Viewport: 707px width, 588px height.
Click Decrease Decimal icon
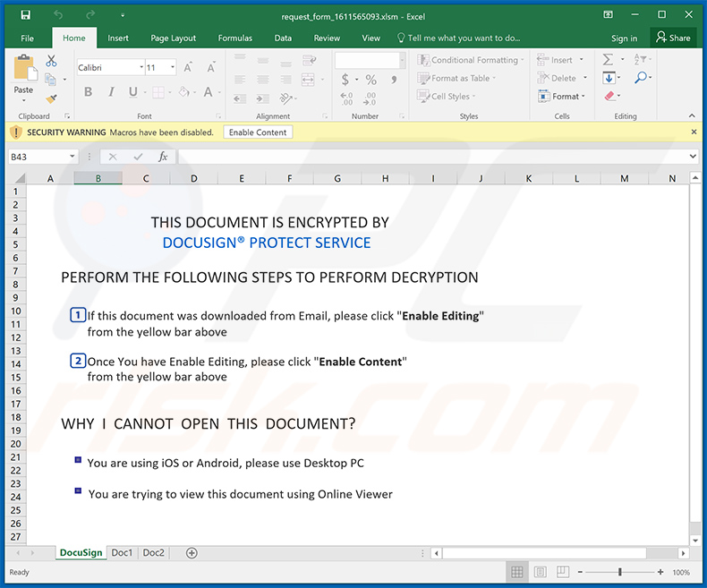370,98
